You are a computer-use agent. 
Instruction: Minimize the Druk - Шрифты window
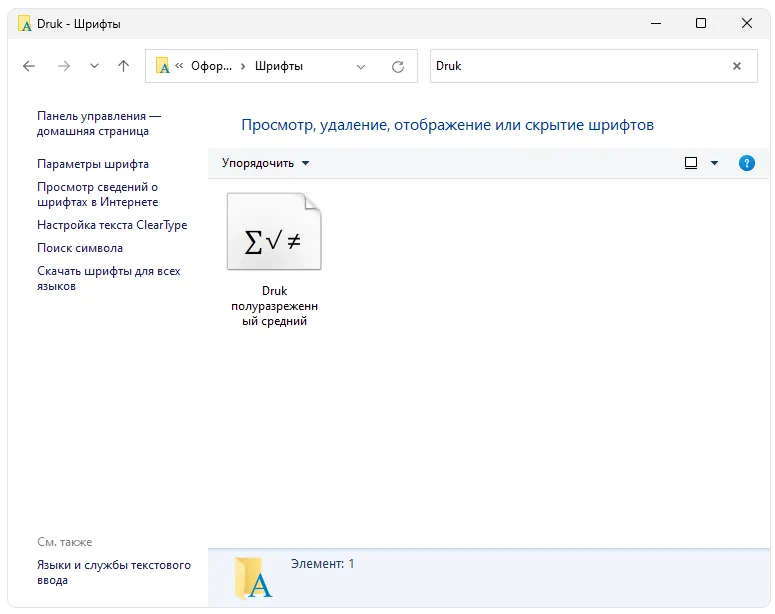pos(656,23)
